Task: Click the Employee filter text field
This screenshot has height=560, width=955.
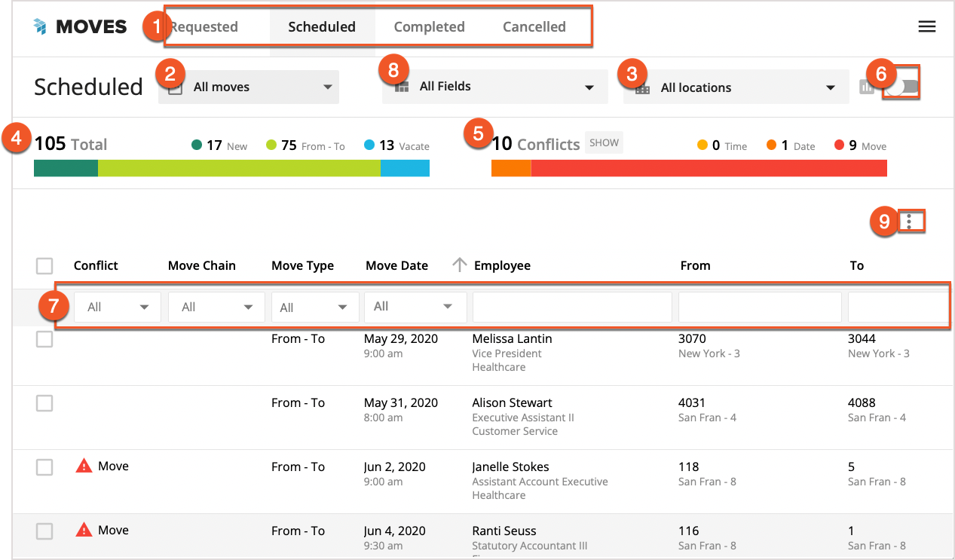Action: click(572, 308)
